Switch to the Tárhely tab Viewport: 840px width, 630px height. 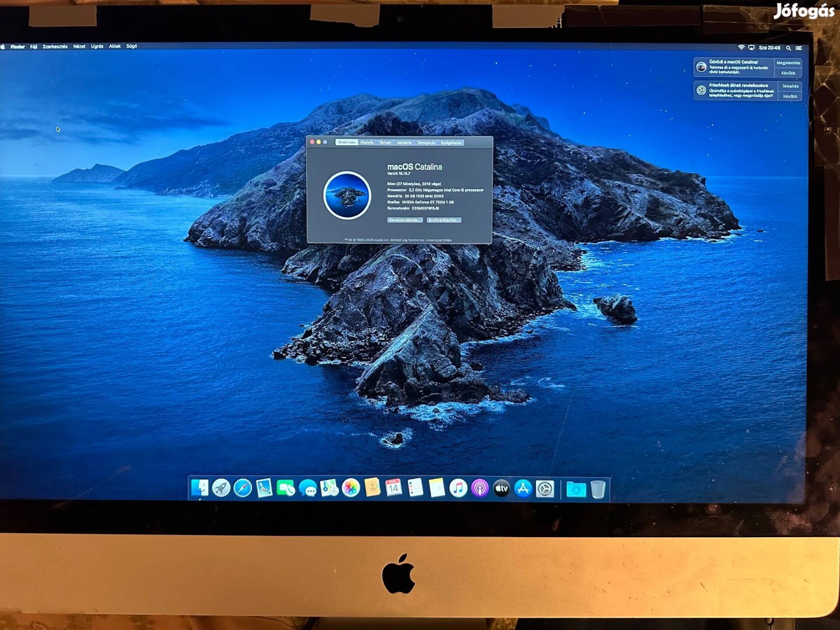point(385,142)
